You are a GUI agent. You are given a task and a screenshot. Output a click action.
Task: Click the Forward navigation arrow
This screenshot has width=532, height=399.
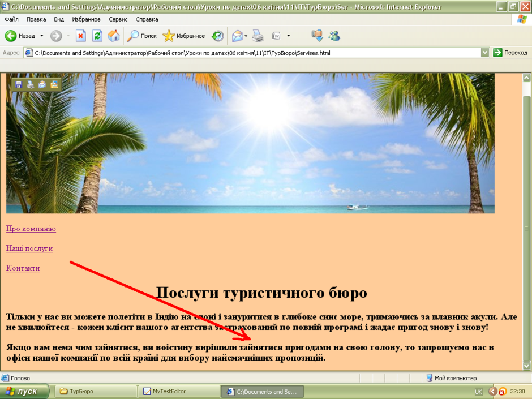click(x=56, y=36)
